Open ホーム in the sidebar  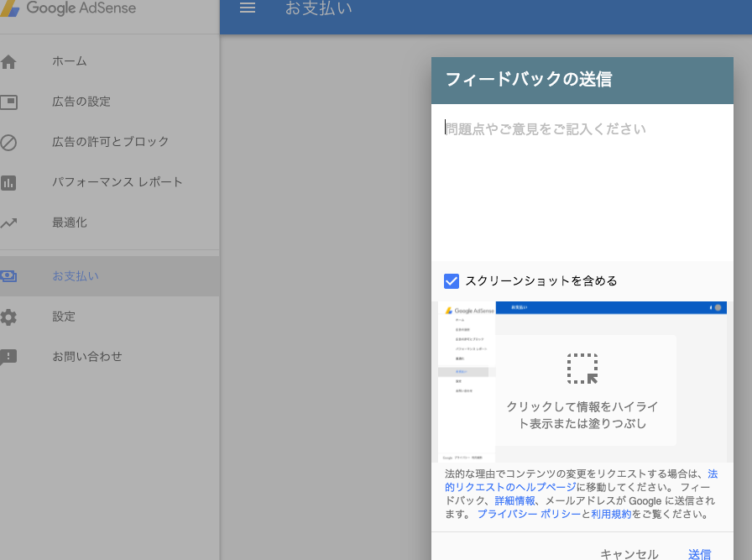pyautogui.click(x=70, y=61)
